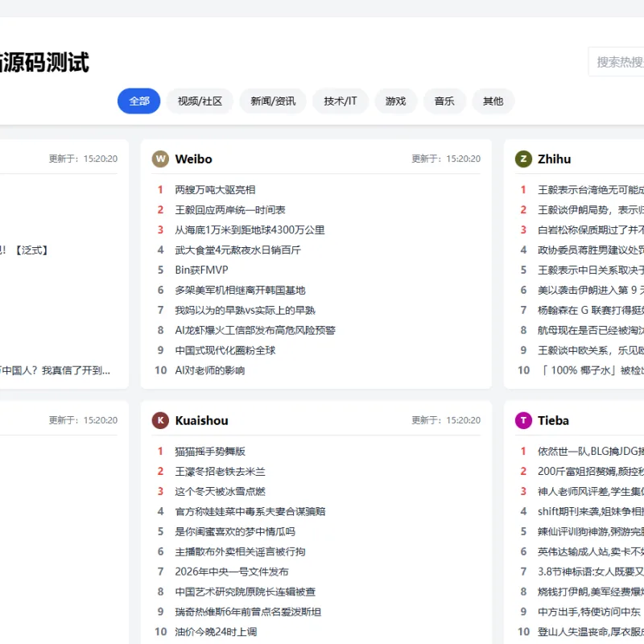The width and height of the screenshot is (644, 644).
Task: Open Kuaishou topic 这个冬天被冰雪点燃
Action: coord(220,492)
